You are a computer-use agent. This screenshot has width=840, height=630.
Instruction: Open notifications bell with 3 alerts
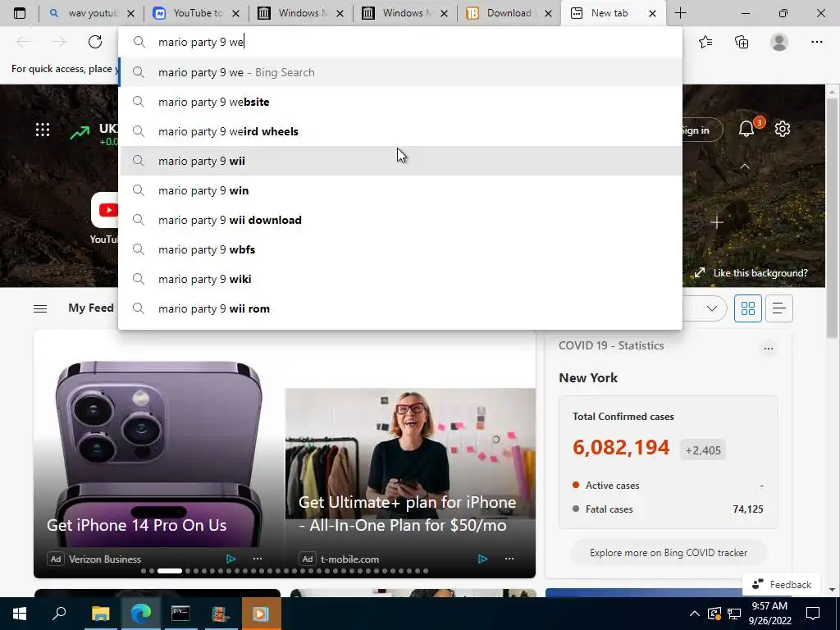[x=746, y=129]
